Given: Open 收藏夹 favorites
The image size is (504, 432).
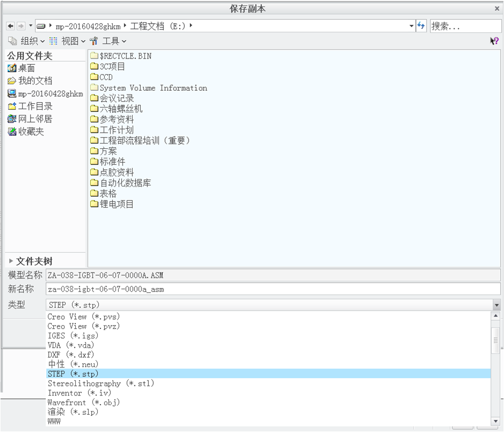Looking at the screenshot, I should pos(26,132).
